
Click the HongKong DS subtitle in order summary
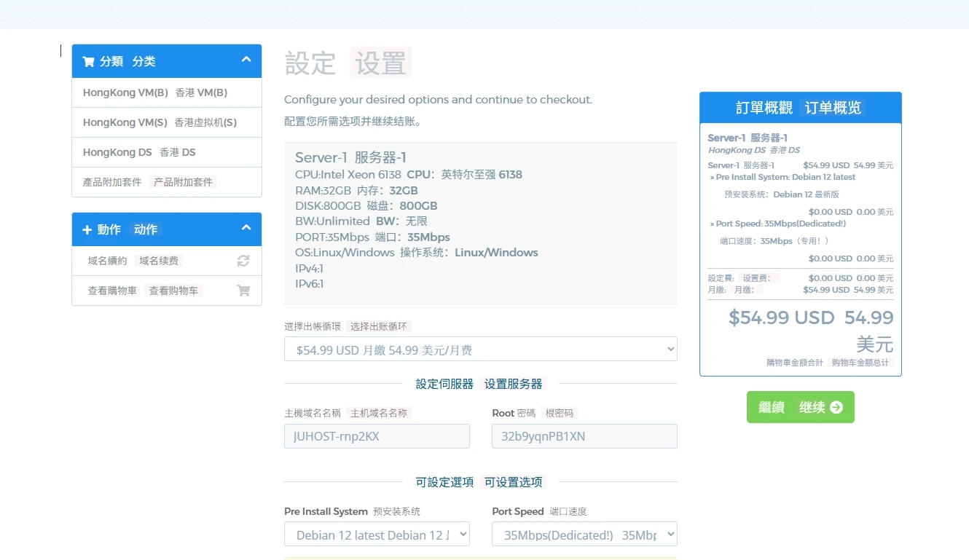[754, 150]
